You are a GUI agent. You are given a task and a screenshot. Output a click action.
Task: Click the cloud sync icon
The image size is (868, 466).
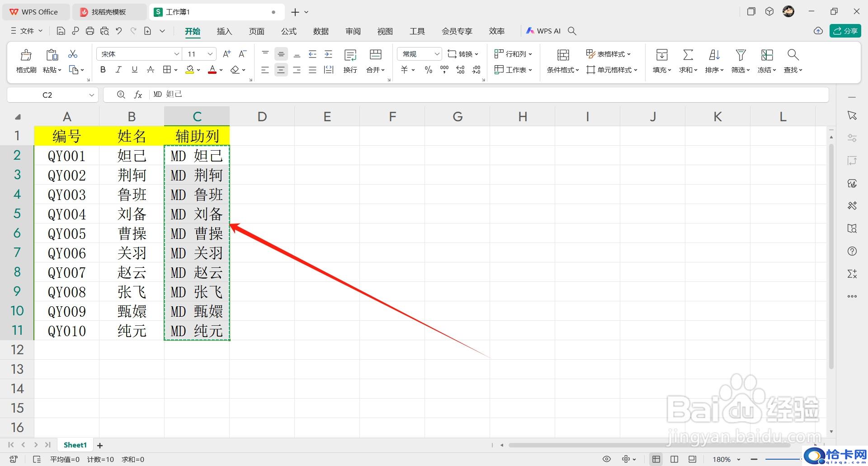[818, 31]
